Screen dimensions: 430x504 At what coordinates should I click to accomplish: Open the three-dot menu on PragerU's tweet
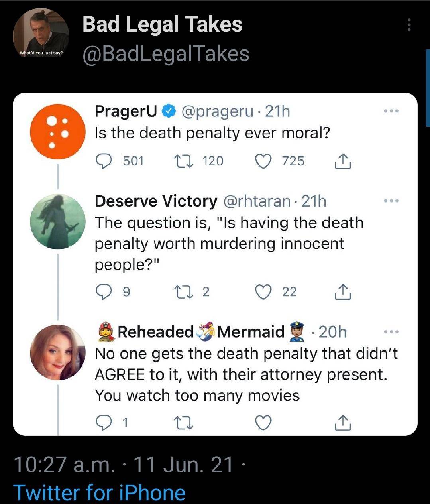pyautogui.click(x=391, y=111)
